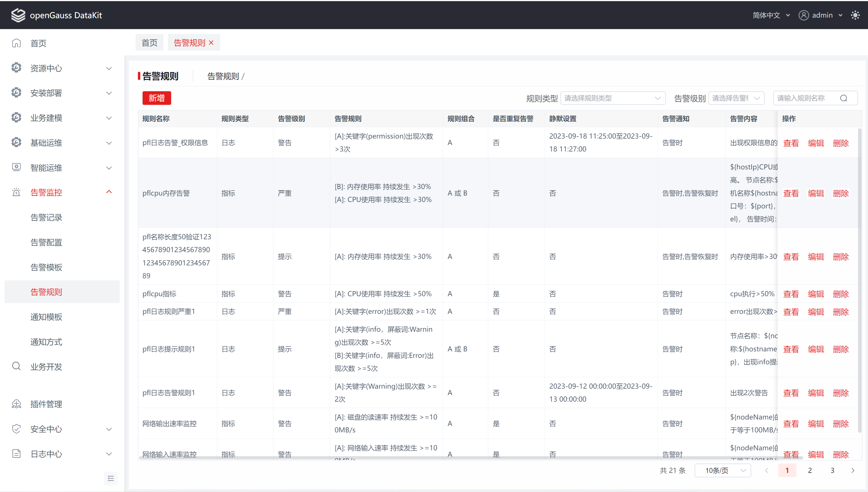The height and width of the screenshot is (492, 868).
Task: Close the 告警规则 tab
Action: pyautogui.click(x=212, y=43)
